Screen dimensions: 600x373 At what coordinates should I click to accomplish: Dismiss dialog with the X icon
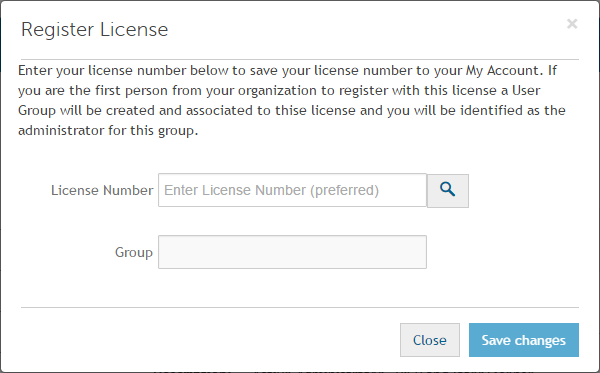tap(572, 24)
